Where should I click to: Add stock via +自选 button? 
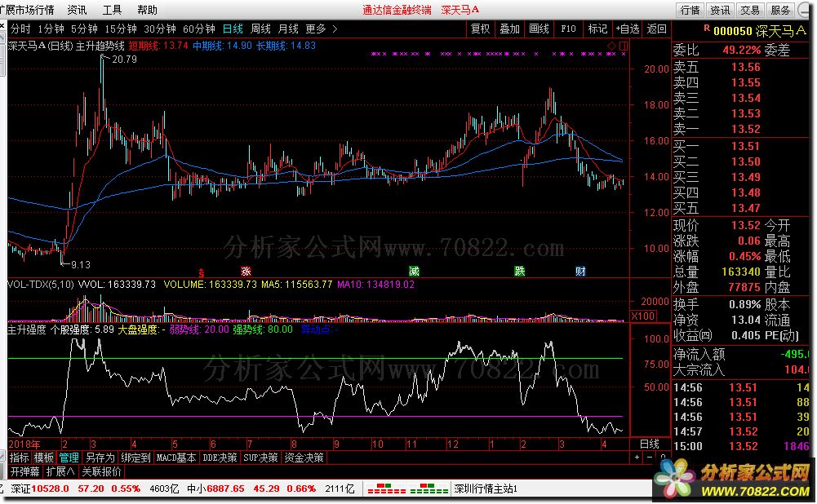(628, 29)
